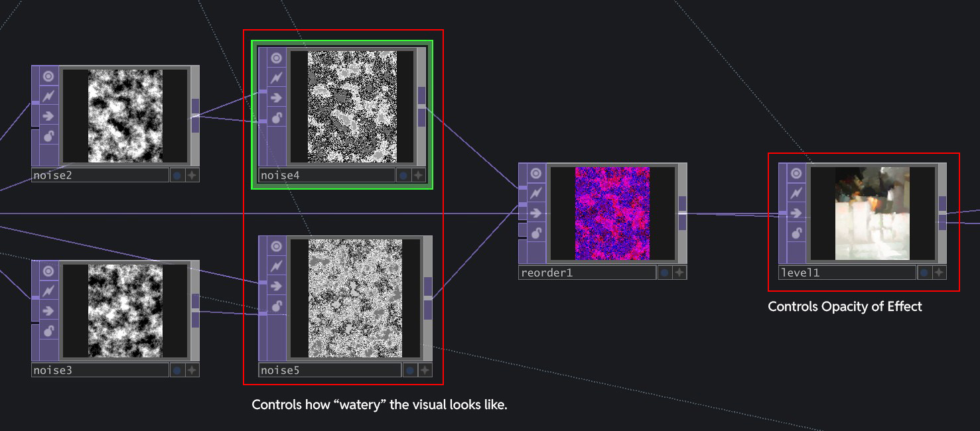The height and width of the screenshot is (431, 980).
Task: Activate the plus viewer-active flag on noise5
Action: [425, 370]
